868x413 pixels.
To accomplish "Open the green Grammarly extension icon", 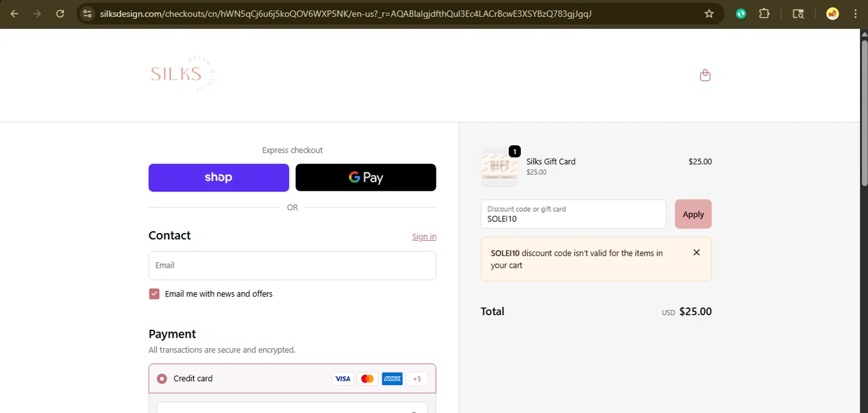I will coord(741,14).
